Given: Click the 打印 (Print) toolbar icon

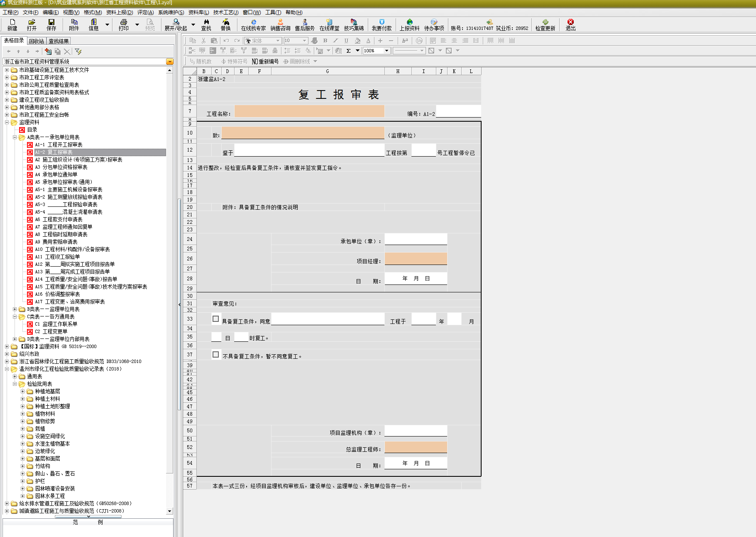Looking at the screenshot, I should coord(124,25).
